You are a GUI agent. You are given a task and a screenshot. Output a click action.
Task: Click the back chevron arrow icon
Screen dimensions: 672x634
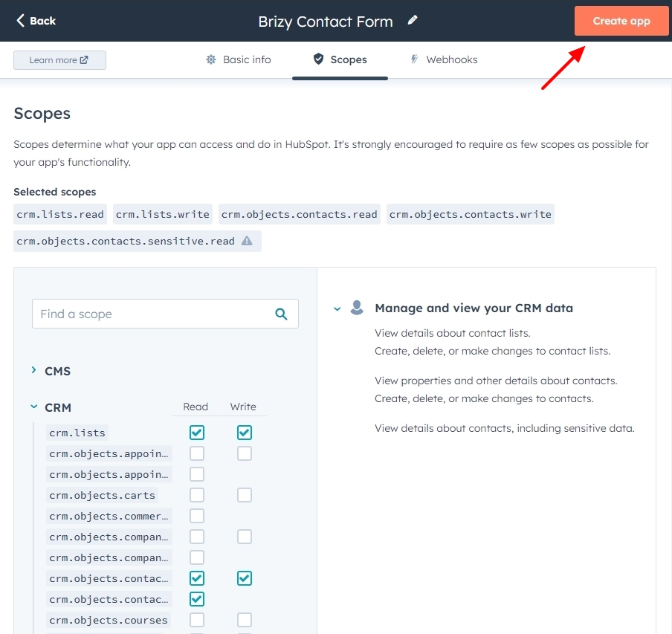[x=20, y=20]
